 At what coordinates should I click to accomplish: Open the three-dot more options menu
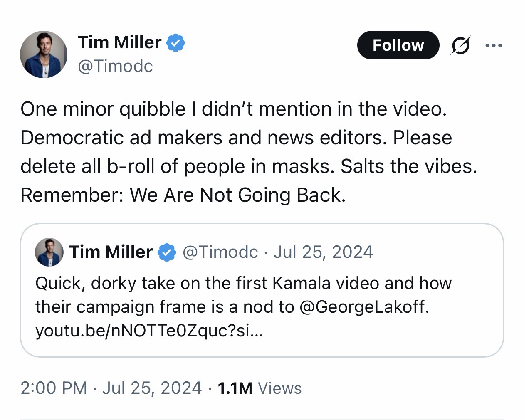point(494,45)
